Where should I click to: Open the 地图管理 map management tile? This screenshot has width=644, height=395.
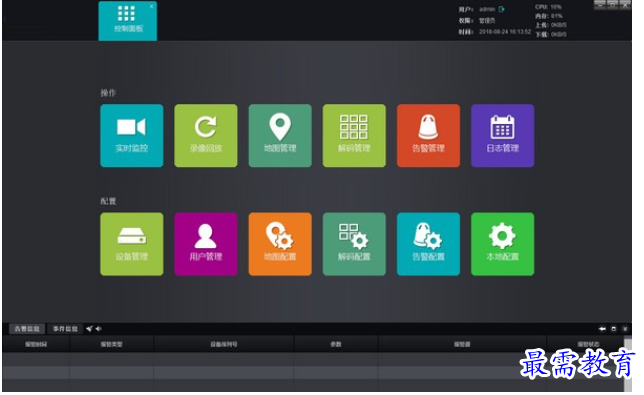[280, 135]
